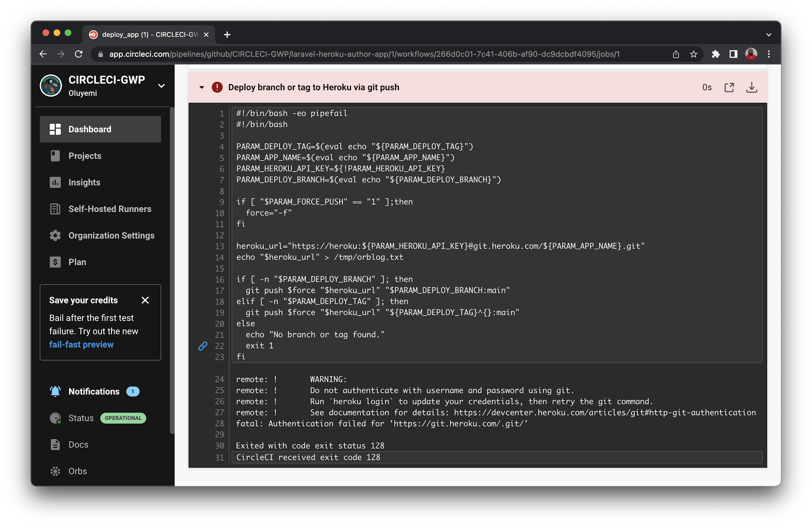Collapse the Deploy branch step output
Screen dimensions: 812x527
(202, 87)
